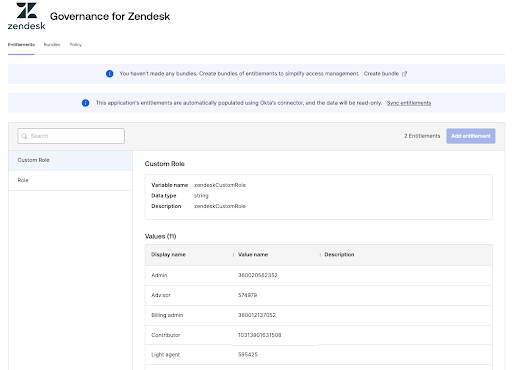Image resolution: width=512 pixels, height=370 pixels.
Task: Click the Admin row display name
Action: (159, 275)
